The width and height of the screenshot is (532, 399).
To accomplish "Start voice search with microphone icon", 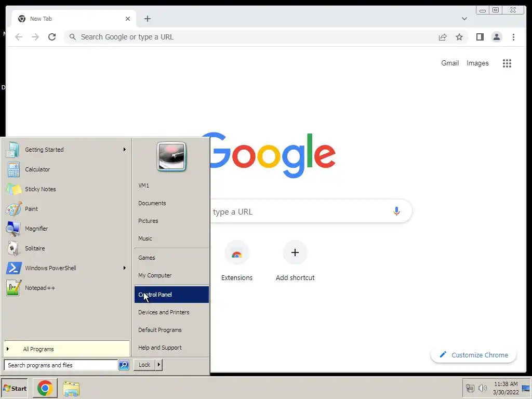I will pos(396,211).
